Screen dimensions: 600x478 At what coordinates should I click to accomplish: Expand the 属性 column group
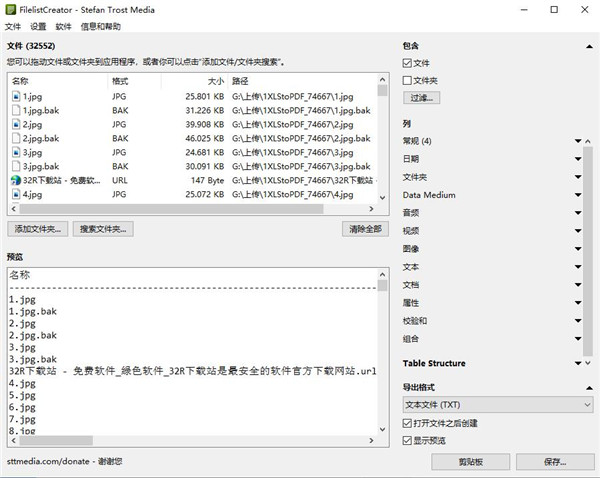(578, 302)
